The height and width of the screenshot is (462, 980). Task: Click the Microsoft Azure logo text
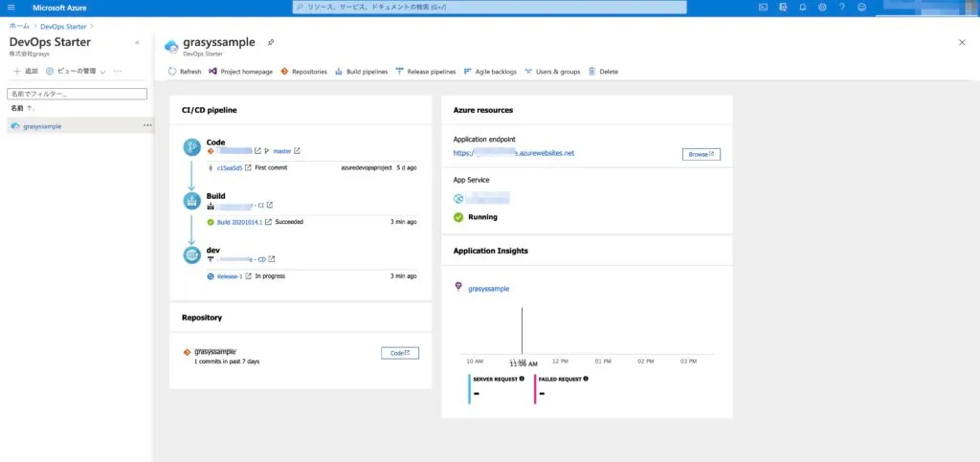point(60,8)
